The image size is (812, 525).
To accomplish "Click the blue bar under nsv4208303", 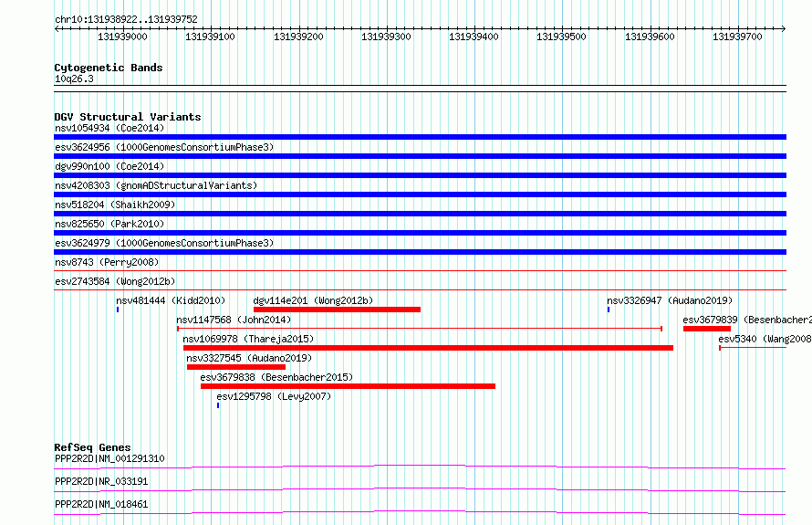I will [x=420, y=194].
